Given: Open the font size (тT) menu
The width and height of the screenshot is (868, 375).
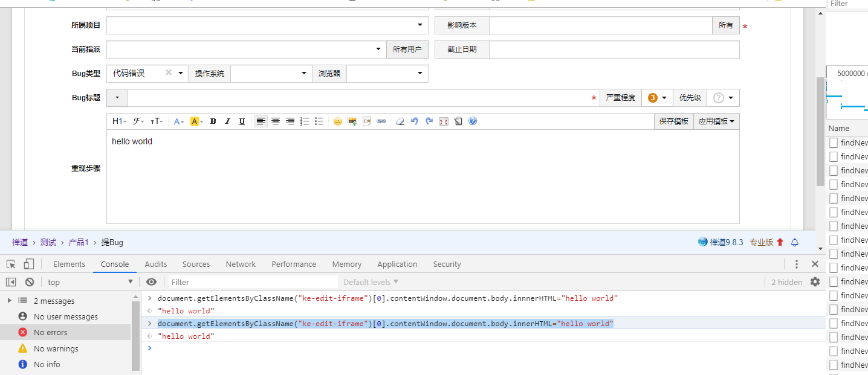Looking at the screenshot, I should point(157,121).
